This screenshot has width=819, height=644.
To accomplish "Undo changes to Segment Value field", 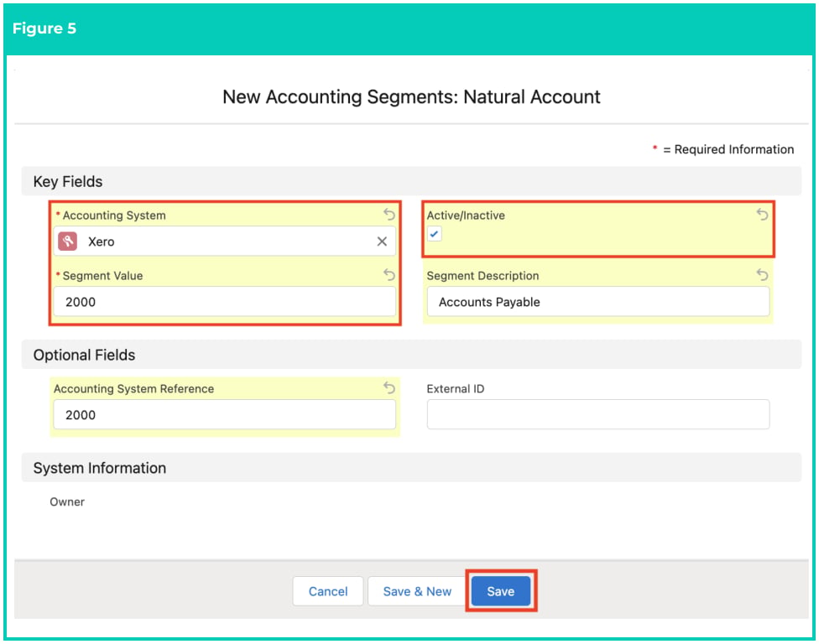I will [x=389, y=274].
